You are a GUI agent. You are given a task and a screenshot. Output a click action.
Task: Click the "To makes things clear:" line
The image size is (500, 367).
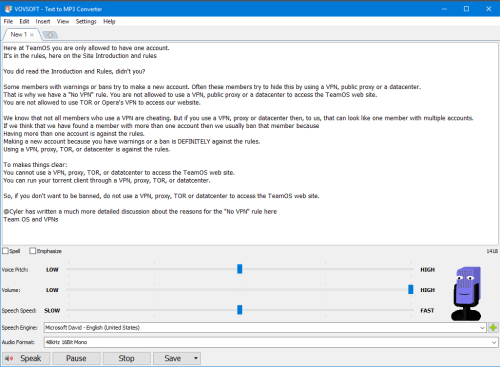point(35,165)
